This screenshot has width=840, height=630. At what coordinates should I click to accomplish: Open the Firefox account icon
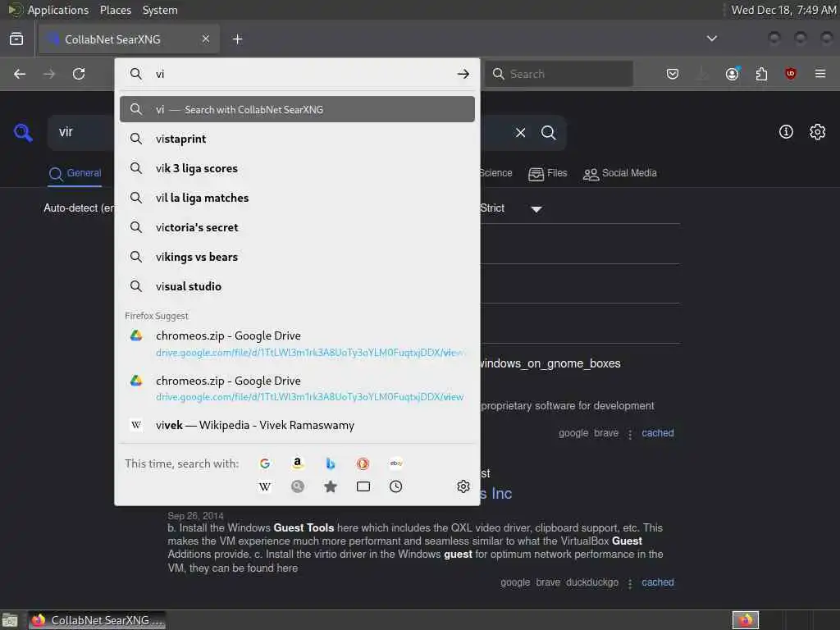(x=733, y=74)
